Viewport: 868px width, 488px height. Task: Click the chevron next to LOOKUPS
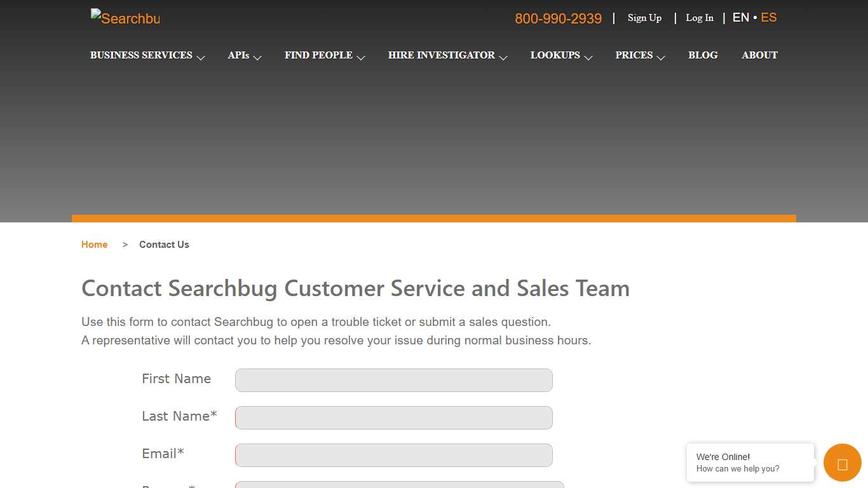pos(588,58)
